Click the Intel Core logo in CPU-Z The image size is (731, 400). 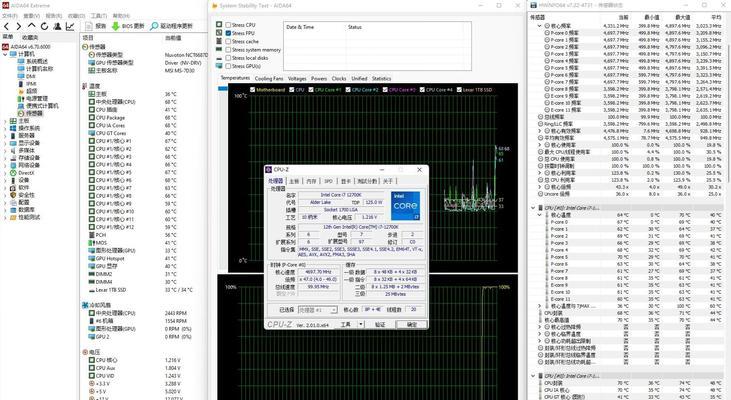(406, 206)
